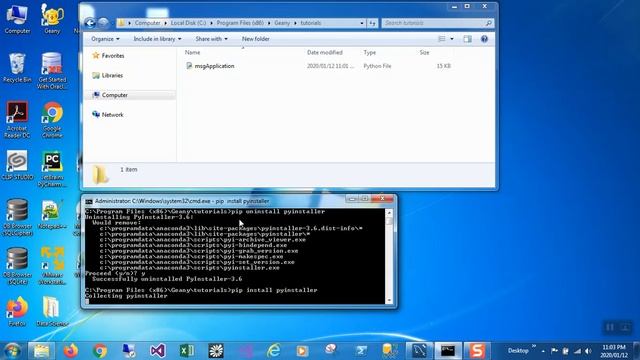Open the Geany desktop shortcut
Screen dimensions: 640x360
[52, 19]
